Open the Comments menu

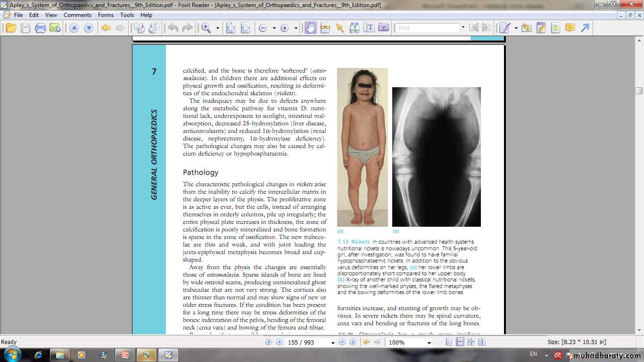point(77,15)
